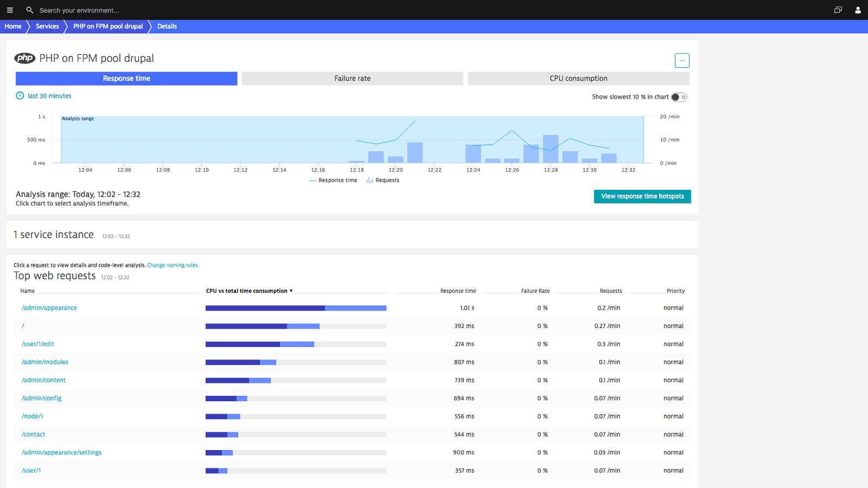The height and width of the screenshot is (488, 868).
Task: Open the user account icon
Action: (x=858, y=10)
